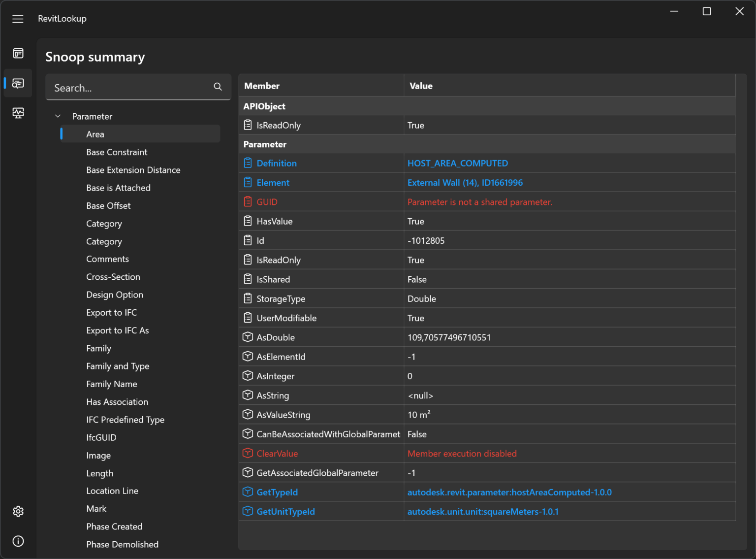Select Export to IFC As item
Screen dimensions: 756x559
click(117, 330)
